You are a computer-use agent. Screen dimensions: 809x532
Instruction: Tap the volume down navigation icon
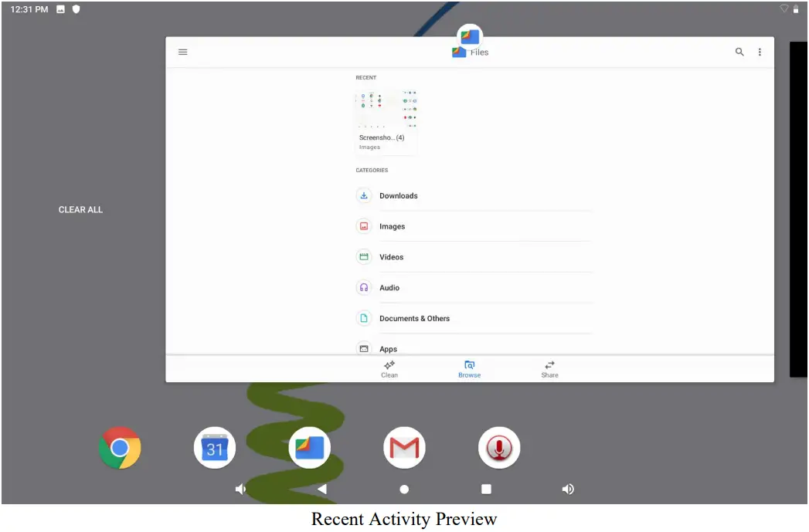pyautogui.click(x=240, y=489)
